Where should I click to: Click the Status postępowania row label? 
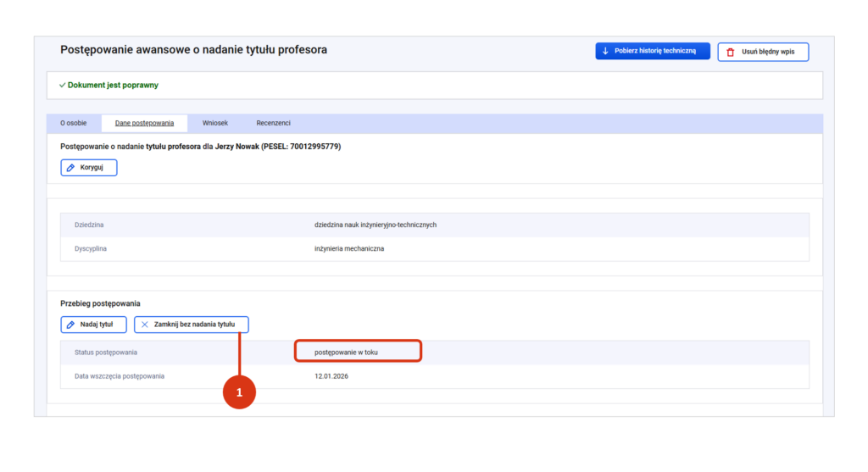(106, 352)
